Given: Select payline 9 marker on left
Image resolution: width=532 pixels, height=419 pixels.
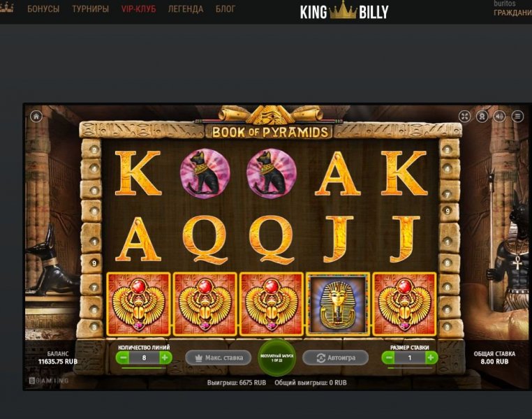Looking at the screenshot, I should click(x=94, y=263).
